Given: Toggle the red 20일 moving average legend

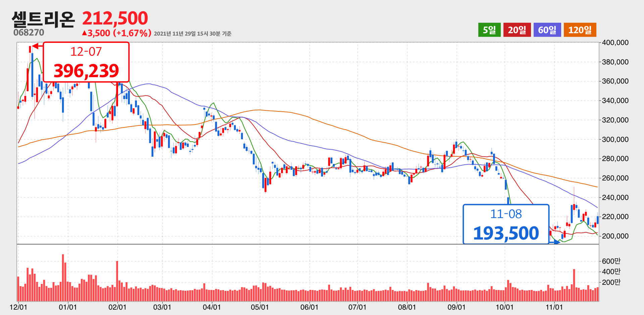Looking at the screenshot, I should 517,30.
